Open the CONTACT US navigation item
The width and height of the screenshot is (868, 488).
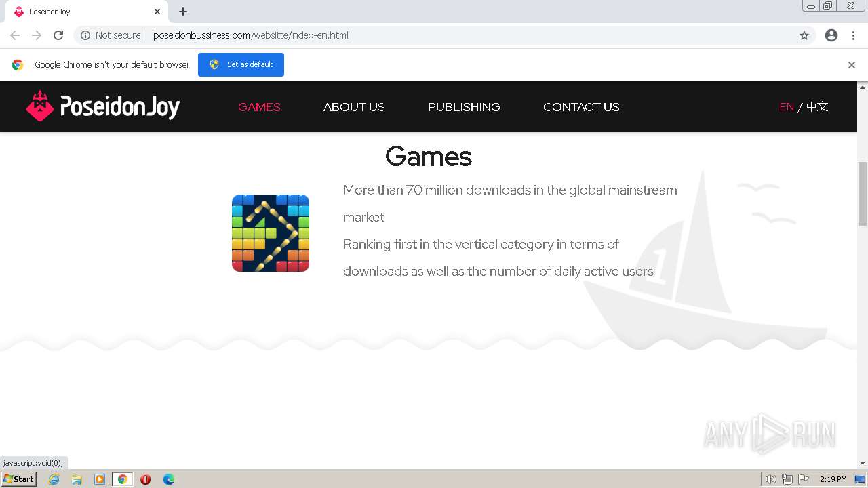[x=581, y=107]
